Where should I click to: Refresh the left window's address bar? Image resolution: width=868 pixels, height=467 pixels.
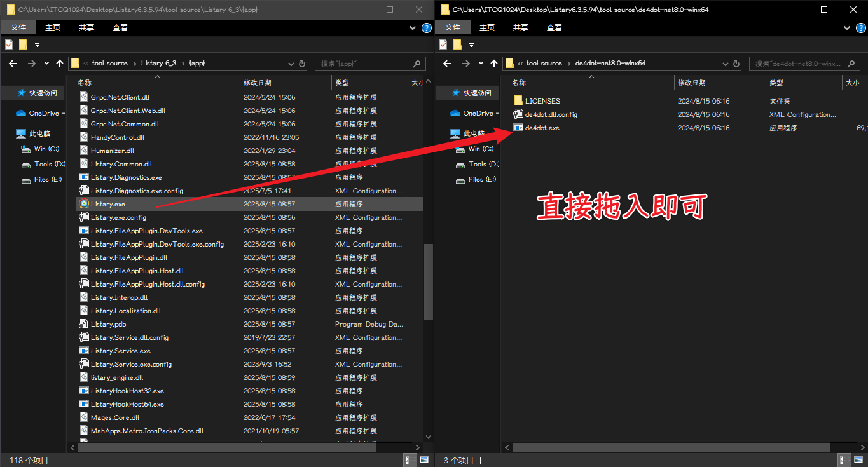(302, 64)
